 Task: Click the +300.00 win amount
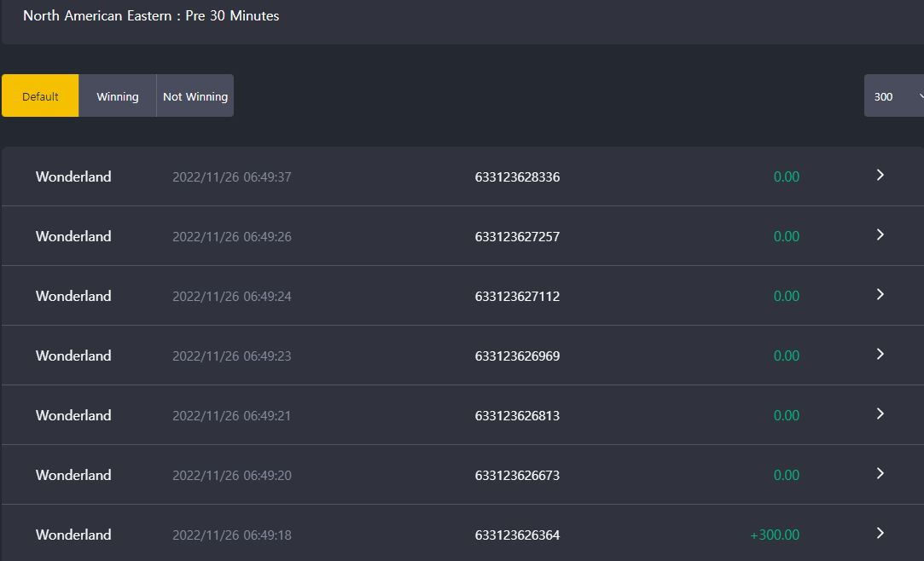pyautogui.click(x=775, y=535)
